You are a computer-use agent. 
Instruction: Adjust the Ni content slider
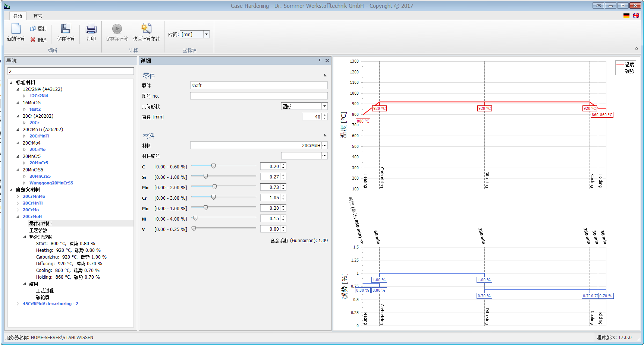(x=195, y=218)
